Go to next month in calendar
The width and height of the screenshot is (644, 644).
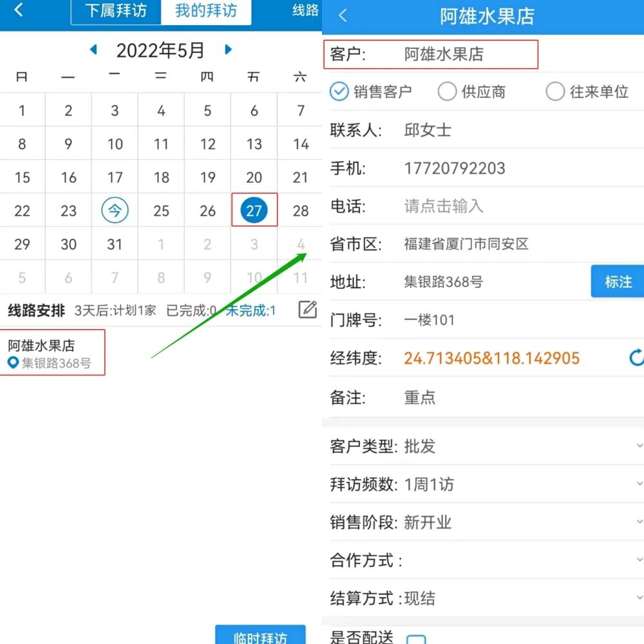pos(228,50)
